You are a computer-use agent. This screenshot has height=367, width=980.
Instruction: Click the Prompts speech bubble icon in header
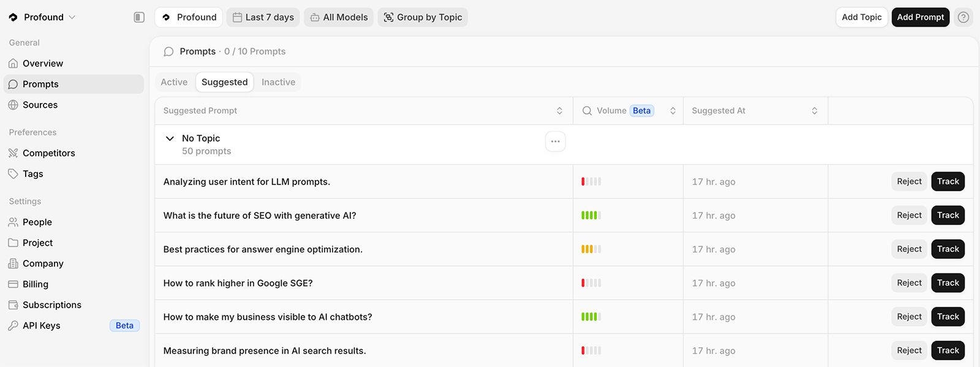coord(168,51)
